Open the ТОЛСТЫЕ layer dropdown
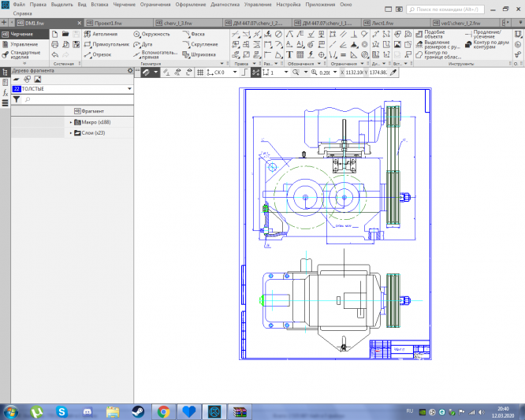 [x=129, y=89]
